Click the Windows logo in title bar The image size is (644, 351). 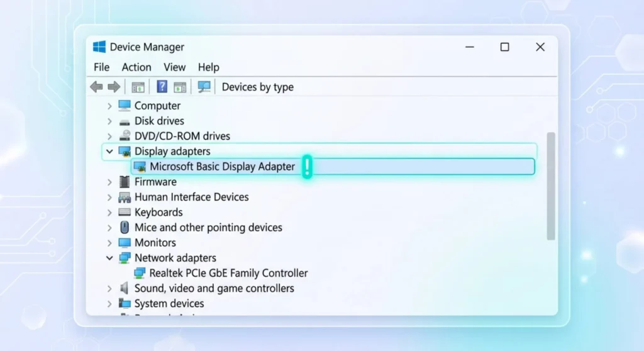tap(99, 47)
